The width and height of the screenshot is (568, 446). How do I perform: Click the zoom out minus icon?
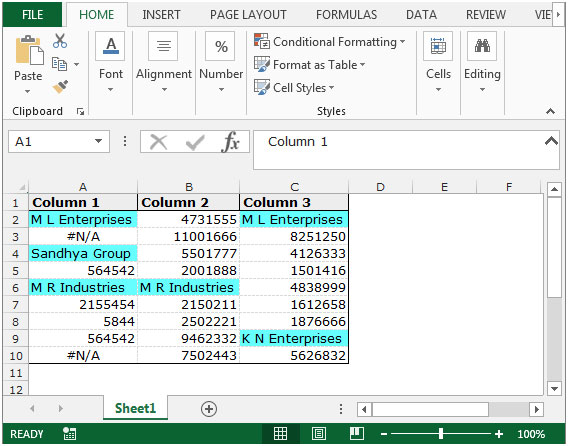tap(384, 434)
